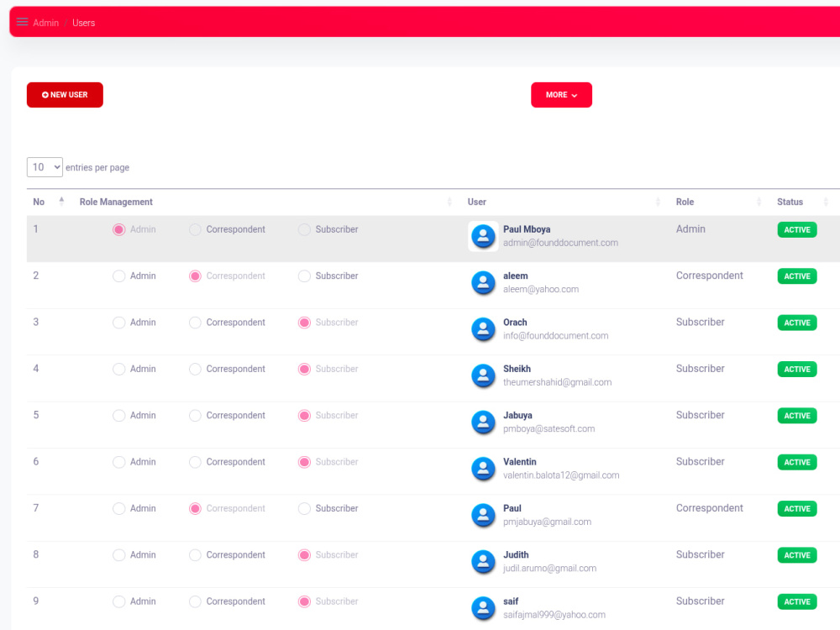Set aleem's role to Admin
The height and width of the screenshot is (630, 840).
tap(119, 276)
